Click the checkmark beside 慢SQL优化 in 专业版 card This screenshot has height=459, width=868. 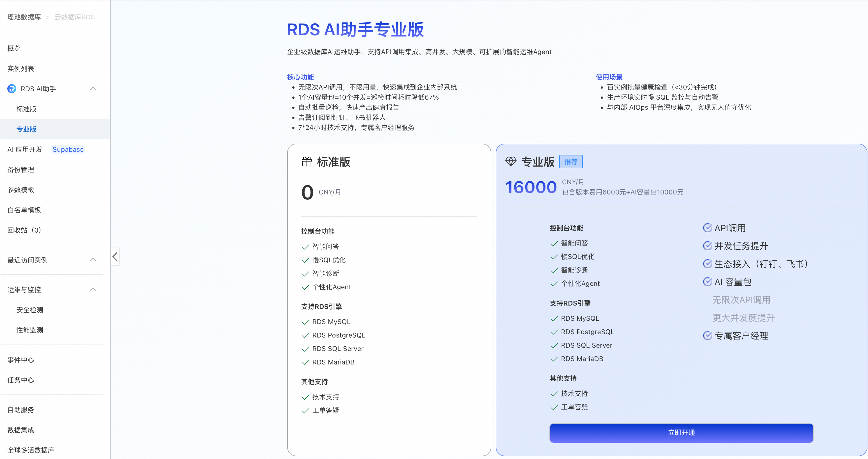click(x=554, y=257)
